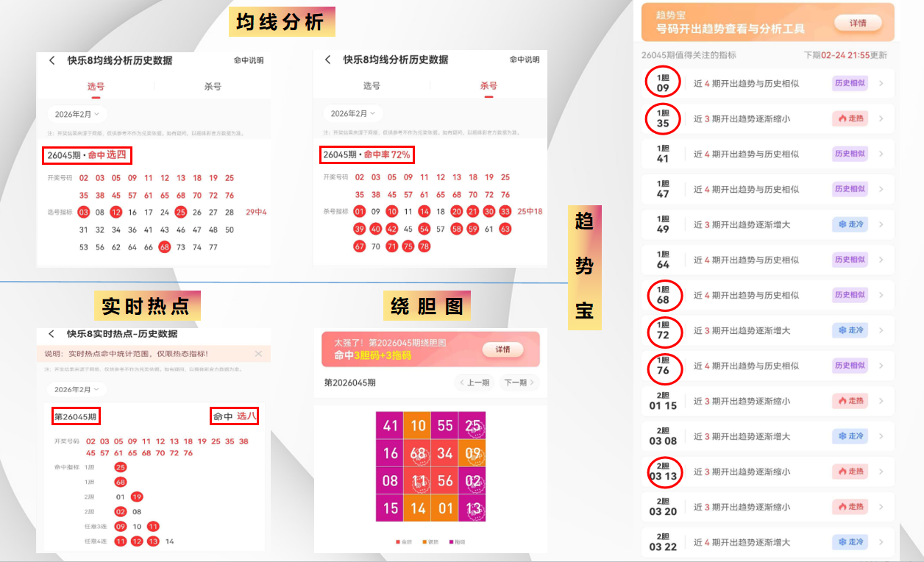This screenshot has height=562, width=924.
Task: Expand the 2026年2月 dropdown in 杀号 panel
Action: tap(353, 114)
